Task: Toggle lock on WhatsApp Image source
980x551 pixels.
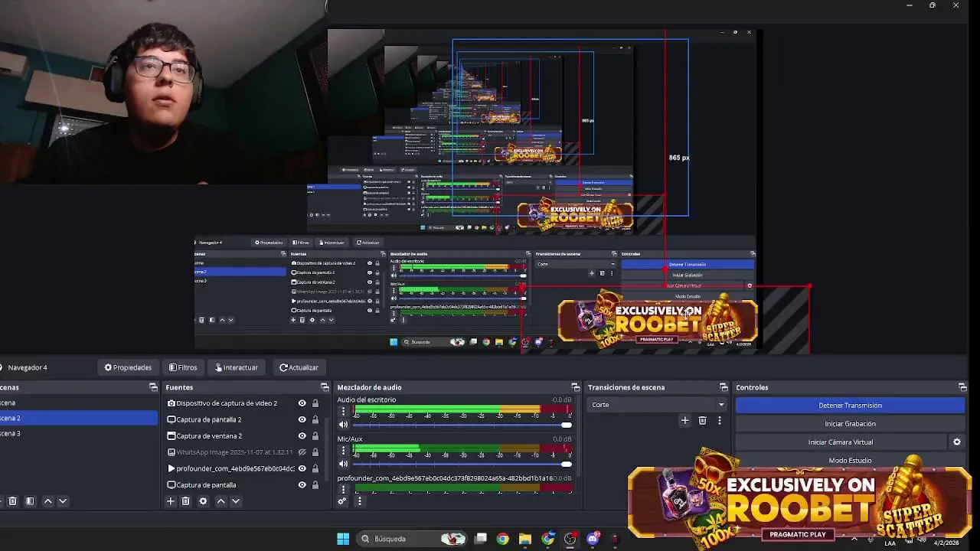Action: tap(315, 452)
